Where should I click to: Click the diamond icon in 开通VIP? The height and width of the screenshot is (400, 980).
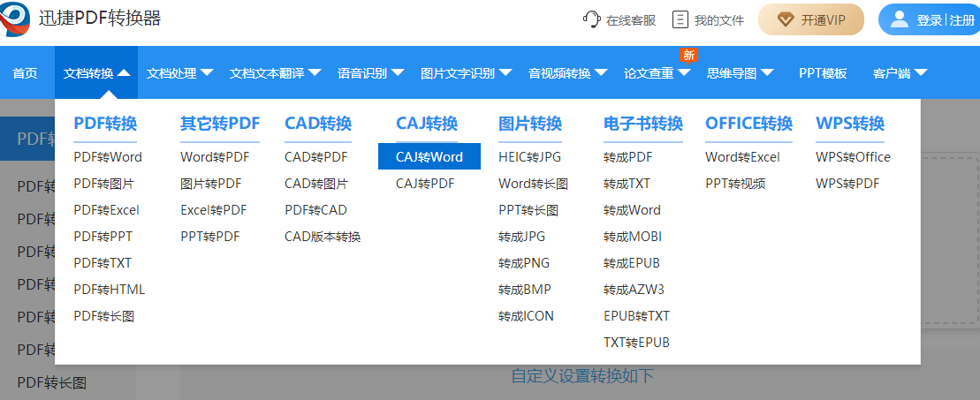coord(786,20)
